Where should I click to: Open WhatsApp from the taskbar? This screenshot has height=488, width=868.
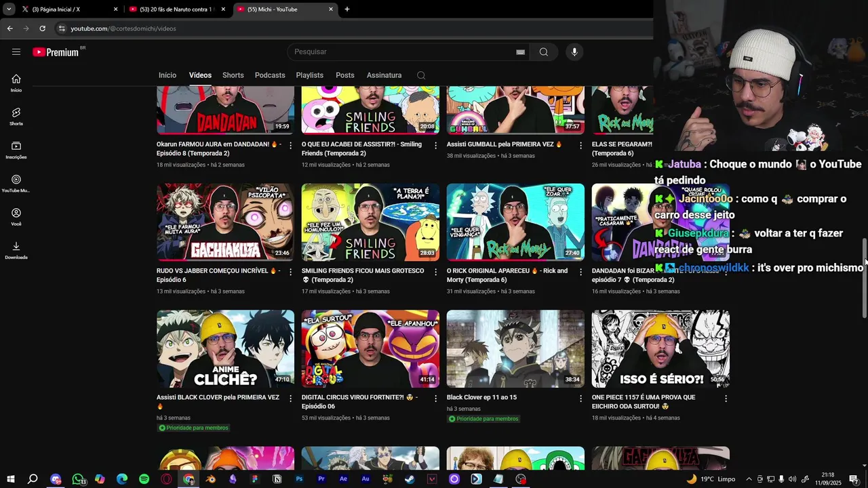[78, 479]
